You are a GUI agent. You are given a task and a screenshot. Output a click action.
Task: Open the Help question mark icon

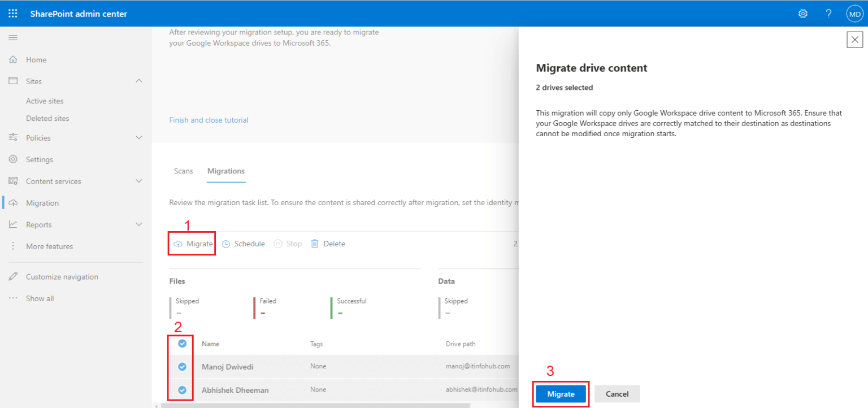[x=828, y=13]
